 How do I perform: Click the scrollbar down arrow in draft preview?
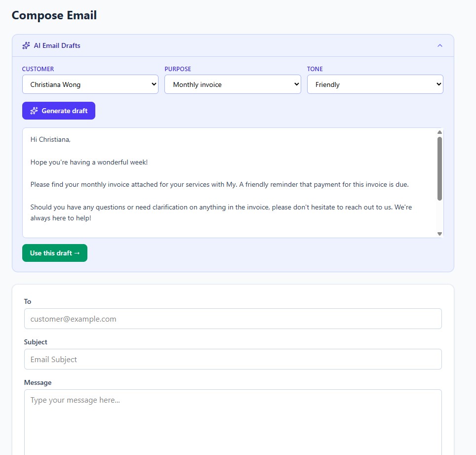tap(439, 234)
